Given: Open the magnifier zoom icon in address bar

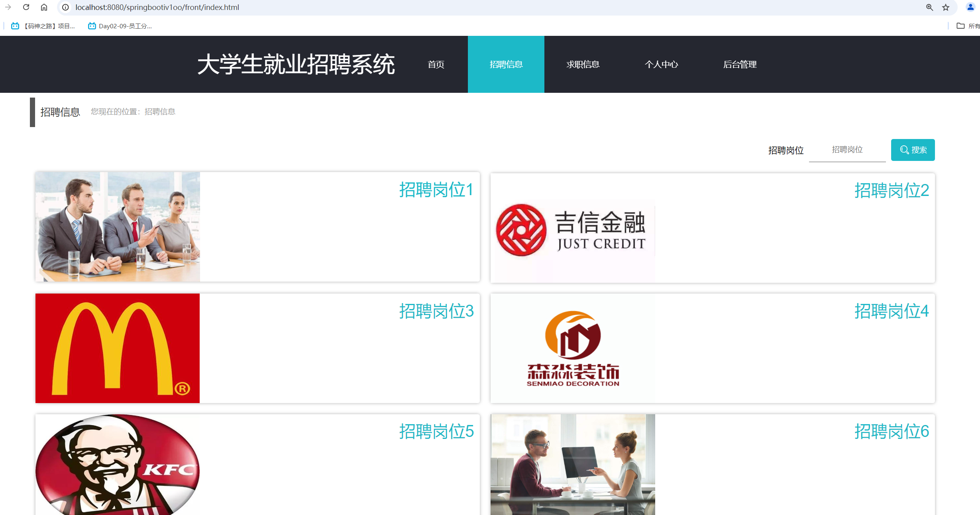Looking at the screenshot, I should point(929,7).
